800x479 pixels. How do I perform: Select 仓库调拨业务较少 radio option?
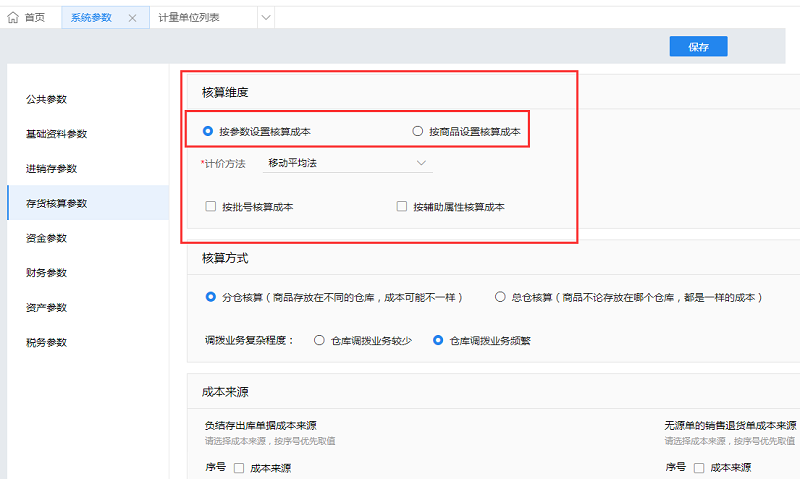pyautogui.click(x=319, y=340)
